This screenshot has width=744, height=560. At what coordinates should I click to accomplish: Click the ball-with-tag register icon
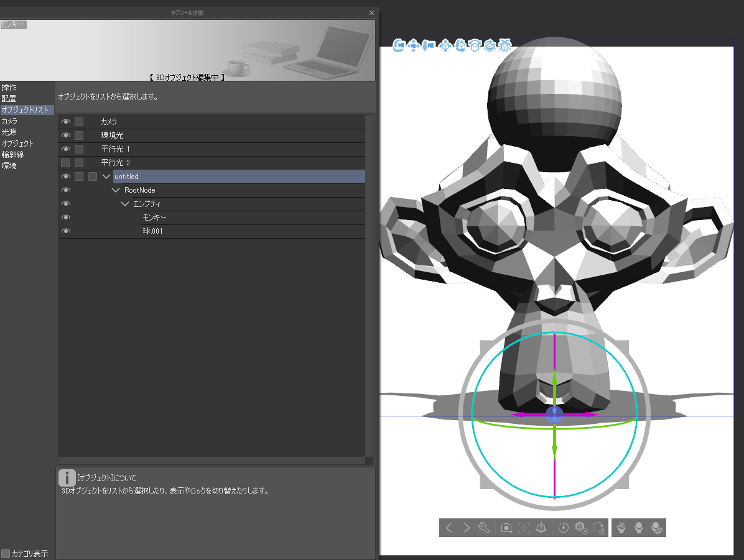click(x=657, y=528)
